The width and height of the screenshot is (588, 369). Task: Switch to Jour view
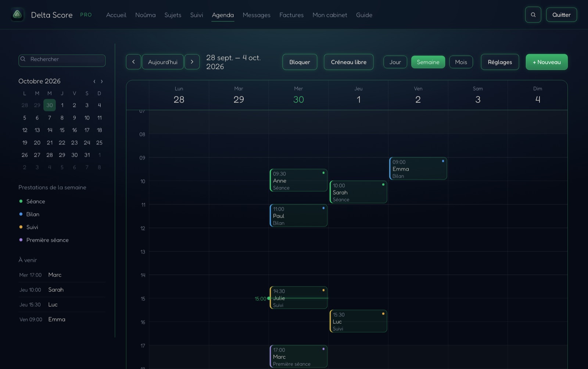click(395, 62)
